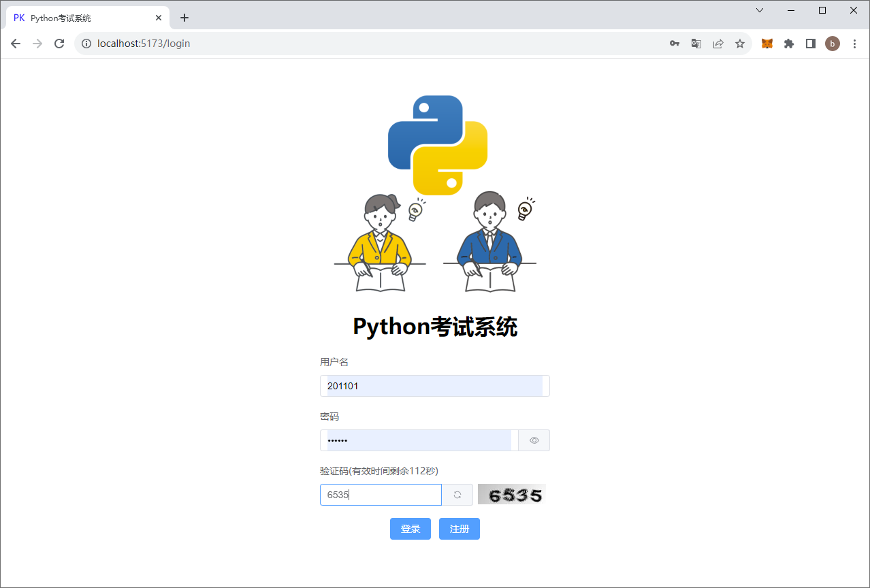The height and width of the screenshot is (588, 870).
Task: Click the captcha image 6535
Action: coord(512,494)
